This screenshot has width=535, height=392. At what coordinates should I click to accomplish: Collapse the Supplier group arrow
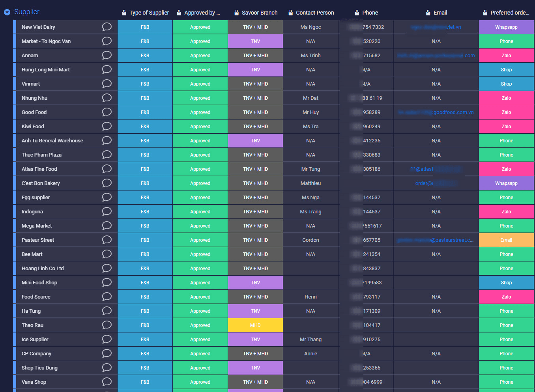[x=7, y=12]
